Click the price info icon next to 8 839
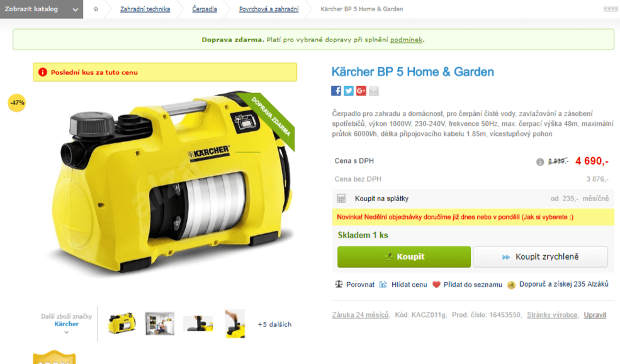Image resolution: width=620 pixels, height=364 pixels. [539, 162]
